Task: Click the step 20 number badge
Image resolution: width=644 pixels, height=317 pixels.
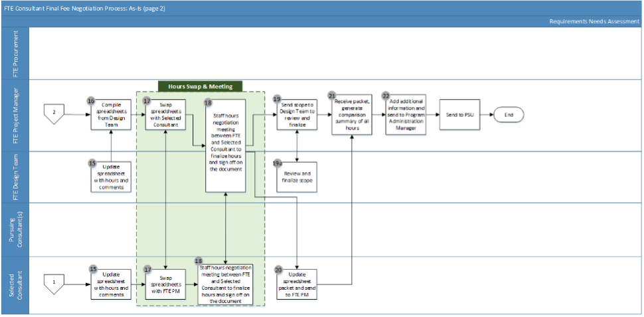Action: [278, 269]
